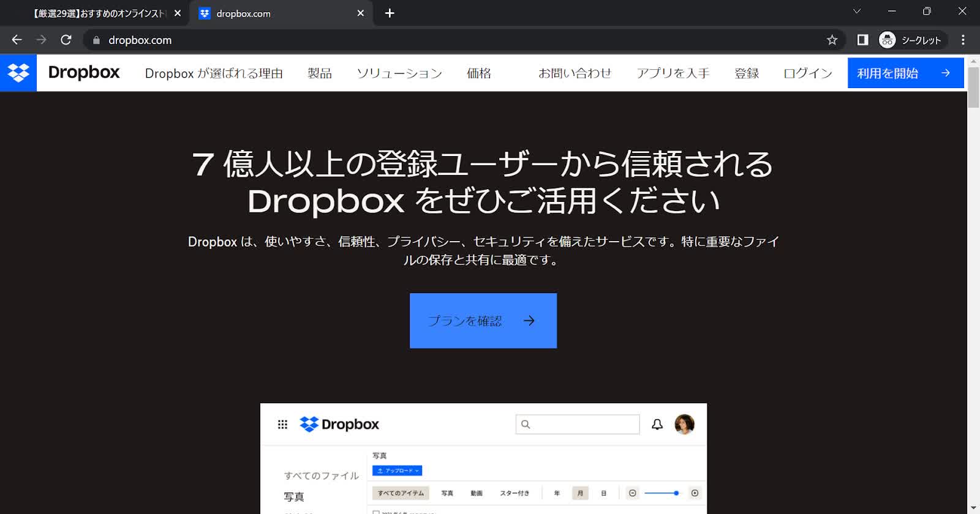980x514 pixels.
Task: Open the アップロード dropdown button
Action: pyautogui.click(x=397, y=471)
